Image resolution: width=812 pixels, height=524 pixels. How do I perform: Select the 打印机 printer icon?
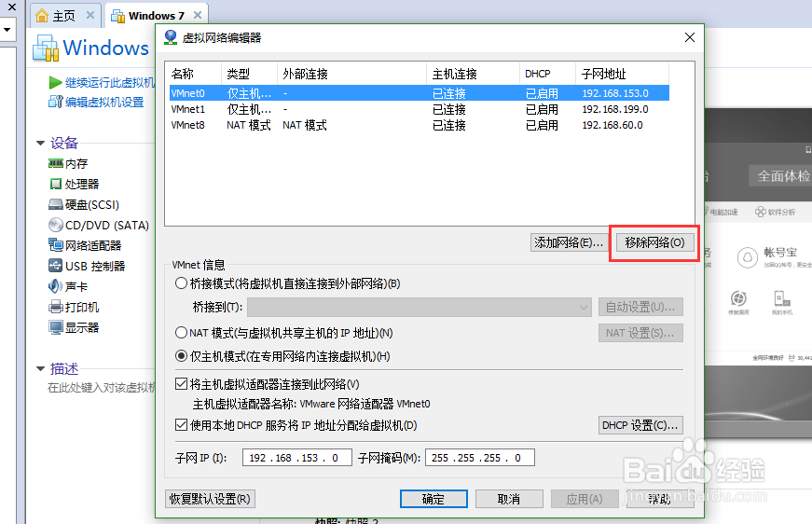(x=55, y=307)
